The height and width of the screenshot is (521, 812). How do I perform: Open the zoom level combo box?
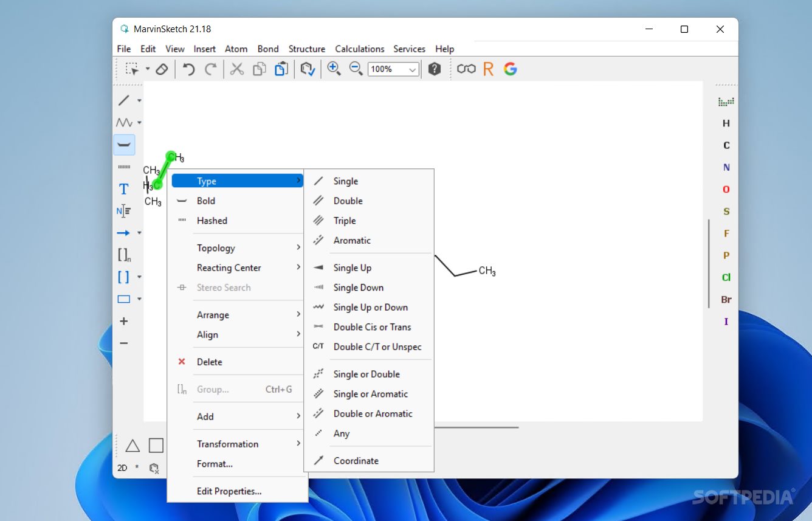(394, 69)
